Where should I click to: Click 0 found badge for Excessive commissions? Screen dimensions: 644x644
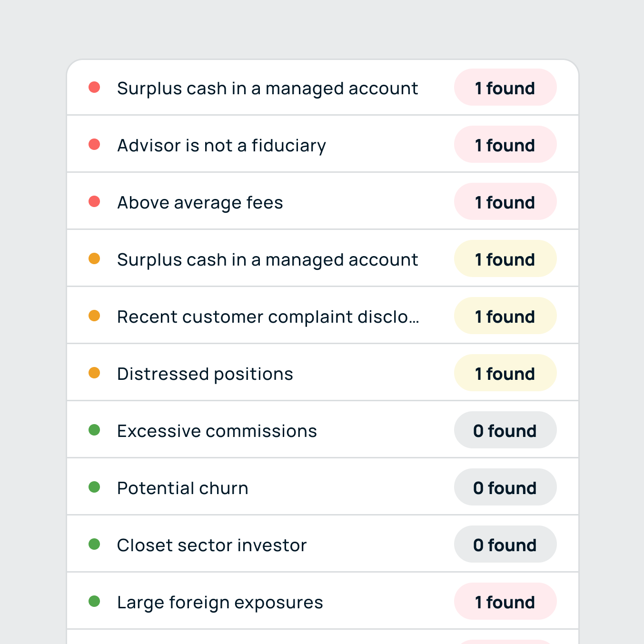pos(505,430)
